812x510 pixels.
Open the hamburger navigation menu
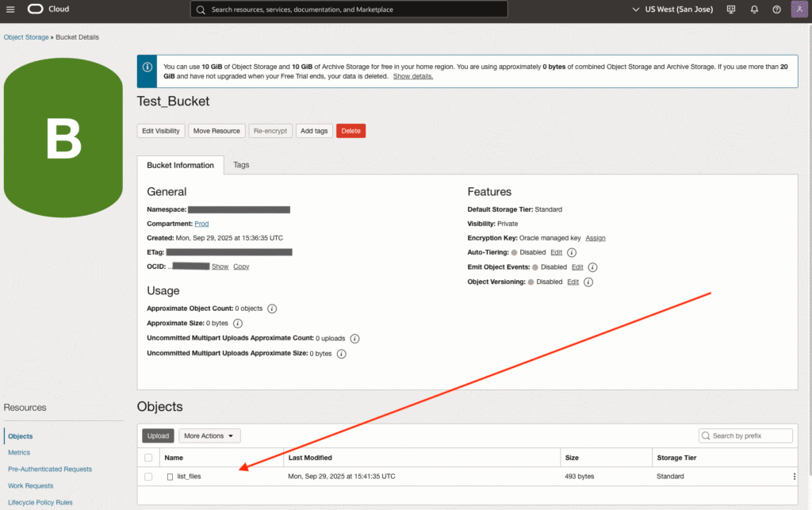[10, 10]
